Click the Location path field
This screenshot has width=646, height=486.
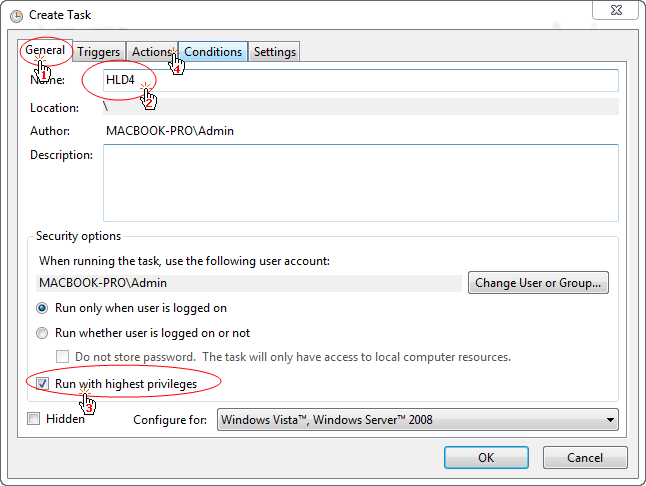360,107
